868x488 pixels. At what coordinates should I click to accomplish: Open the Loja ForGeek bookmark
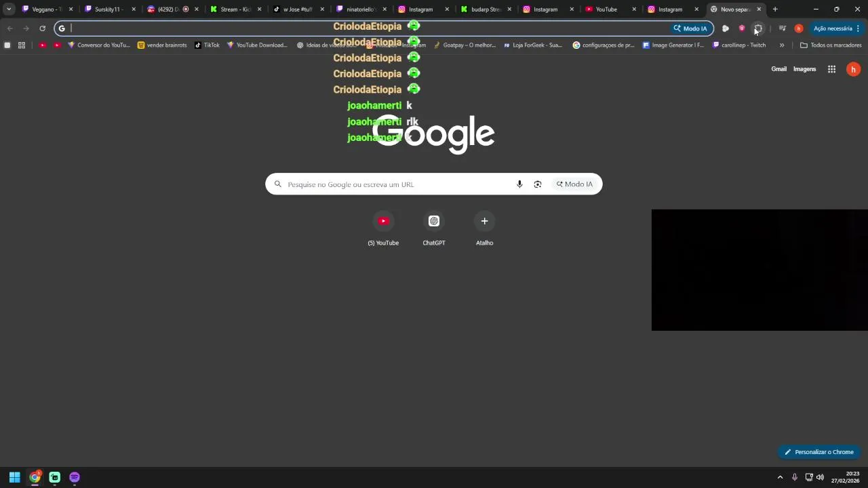(x=533, y=45)
